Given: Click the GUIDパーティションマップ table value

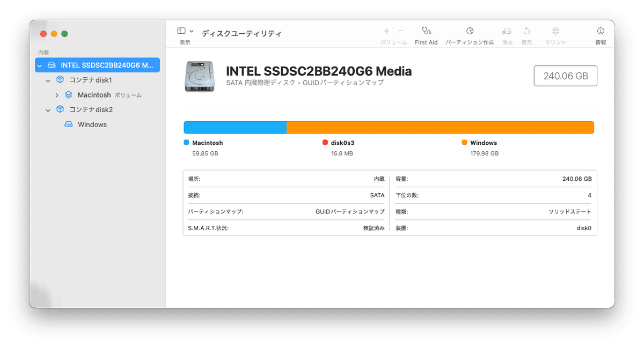Looking at the screenshot, I should [x=350, y=211].
